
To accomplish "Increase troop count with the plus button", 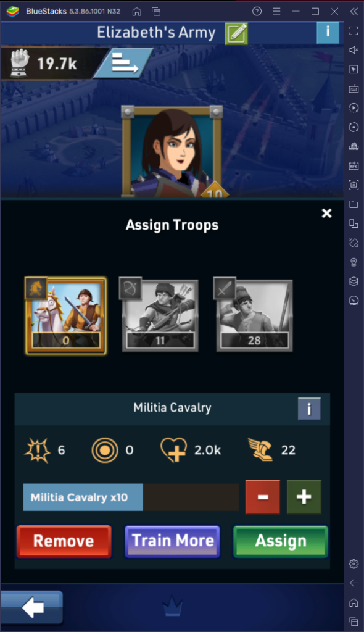I will [x=304, y=497].
